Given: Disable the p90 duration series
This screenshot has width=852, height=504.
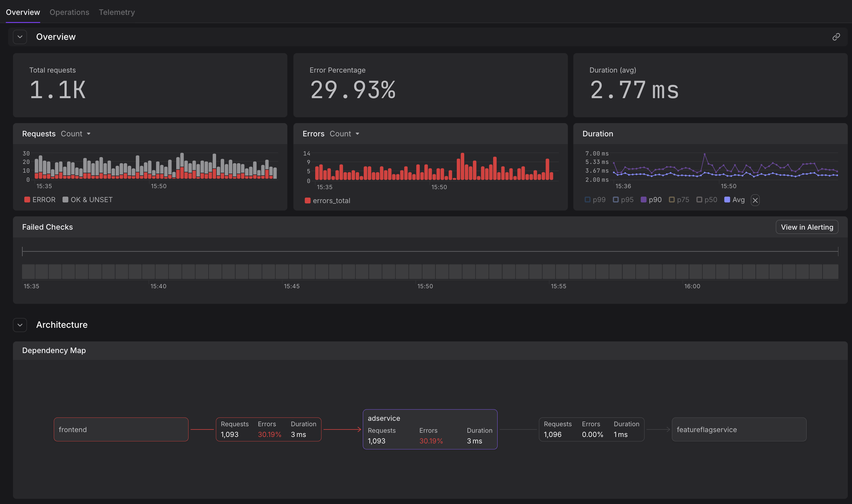Looking at the screenshot, I should 651,200.
